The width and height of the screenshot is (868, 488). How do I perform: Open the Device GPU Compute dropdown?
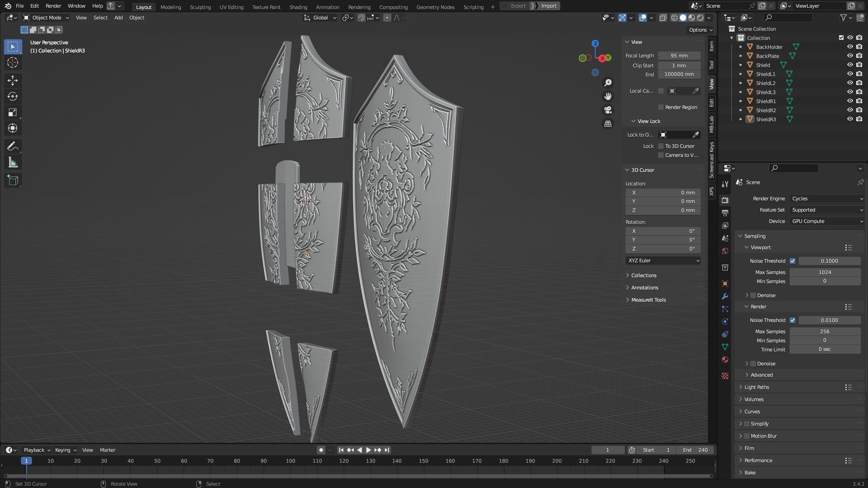827,221
